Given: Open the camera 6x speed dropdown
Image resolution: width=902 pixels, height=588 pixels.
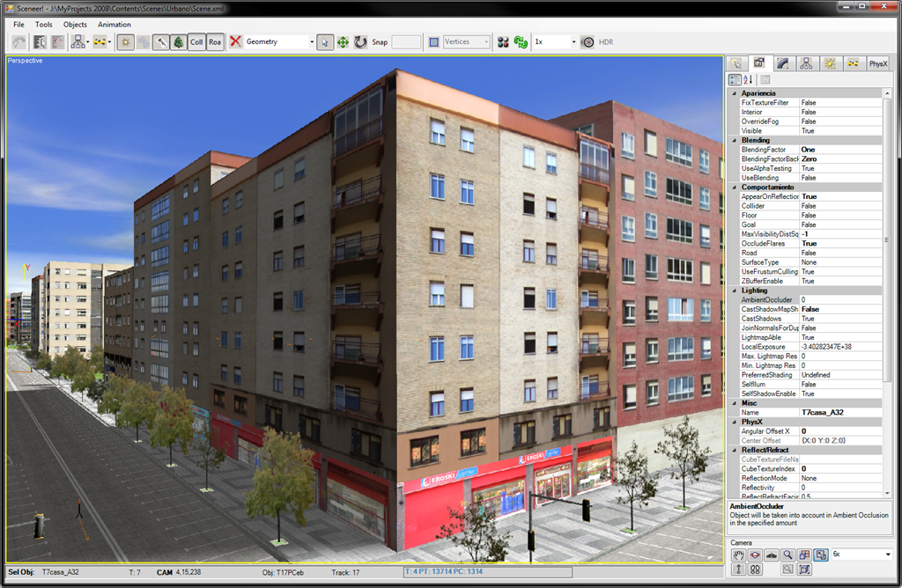Looking at the screenshot, I should (x=888, y=554).
